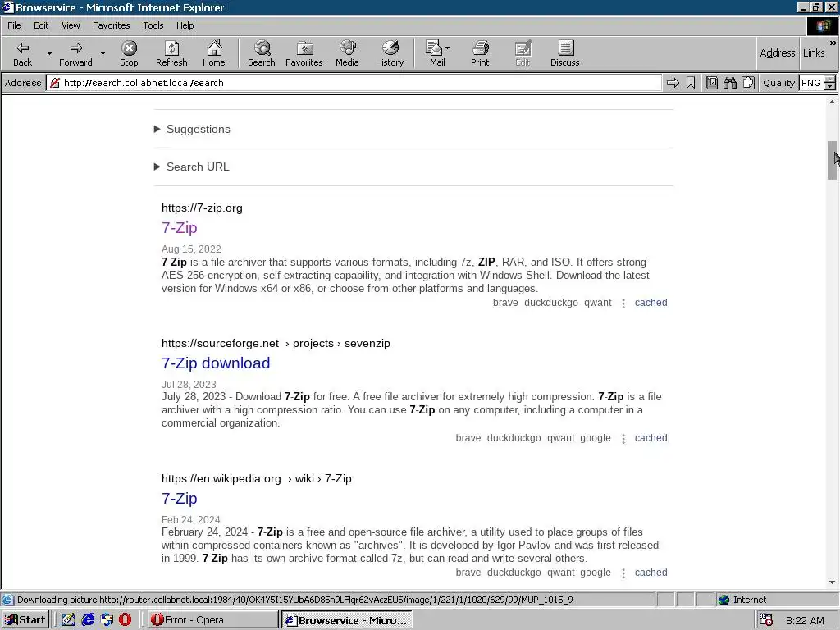Open the purple 7-Zip result link
The width and height of the screenshot is (840, 630).
pyautogui.click(x=180, y=228)
